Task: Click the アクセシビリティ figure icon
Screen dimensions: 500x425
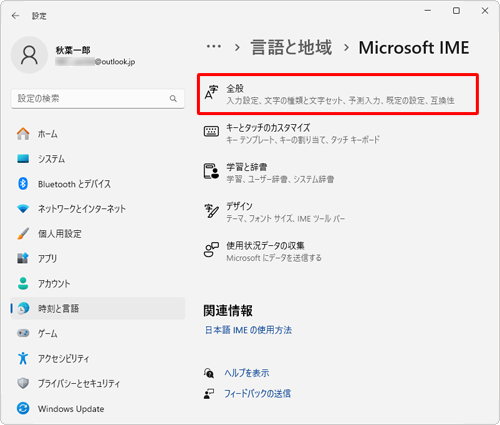Action: 23,358
